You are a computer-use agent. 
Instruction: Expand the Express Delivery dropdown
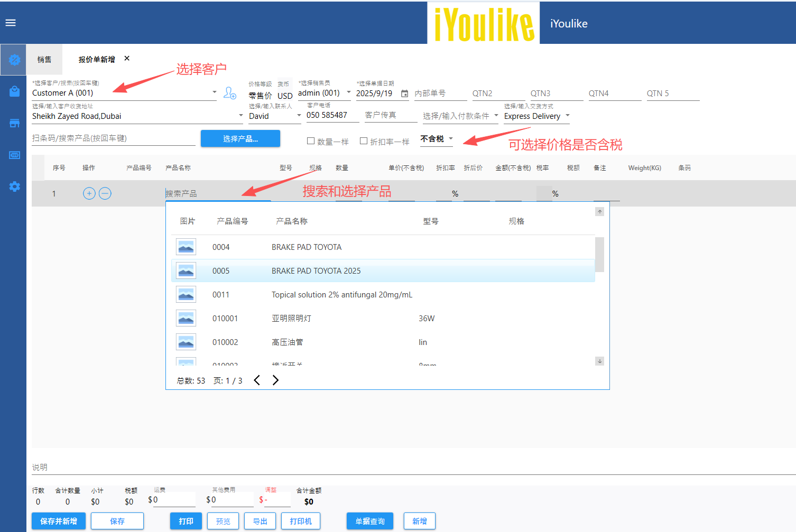(x=568, y=116)
